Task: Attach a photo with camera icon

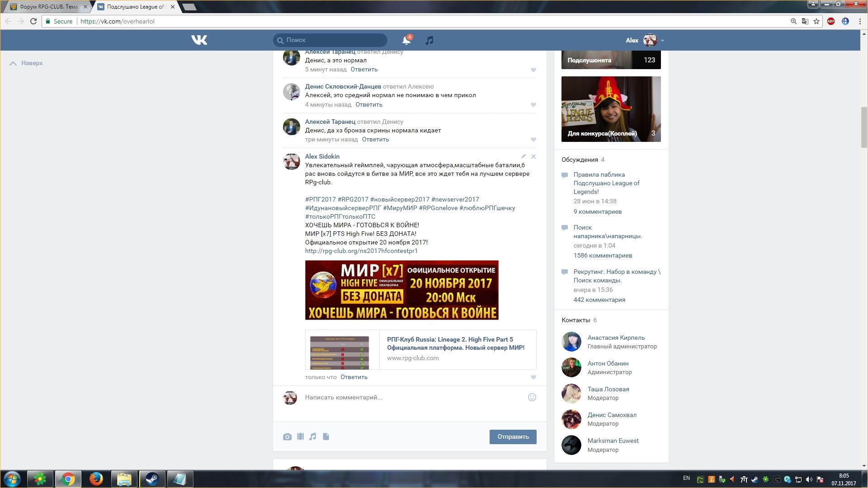Action: click(287, 437)
